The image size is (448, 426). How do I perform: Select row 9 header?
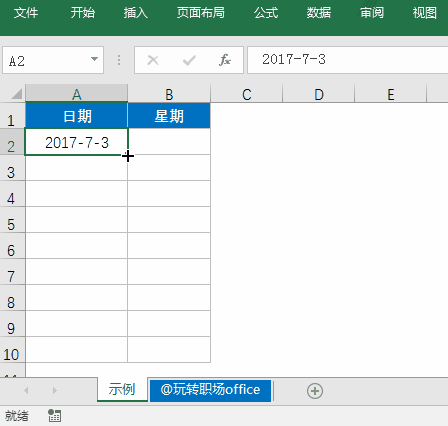click(x=12, y=324)
